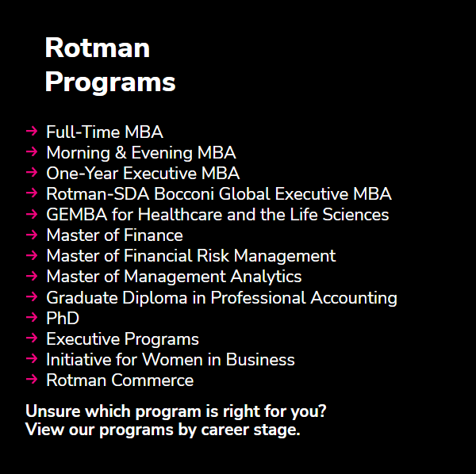Click the arrow beside Executive Programs

click(32, 338)
